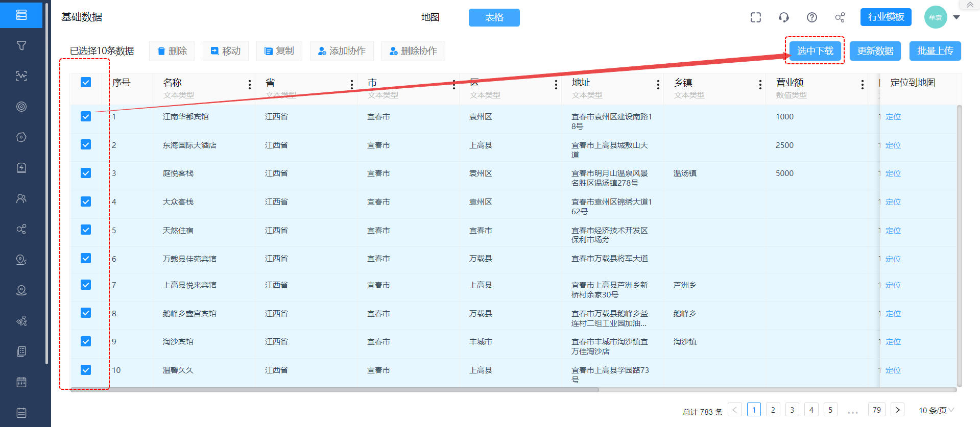980x427 pixels.
Task: Open the user avatar dropdown arrow
Action: pos(957,17)
